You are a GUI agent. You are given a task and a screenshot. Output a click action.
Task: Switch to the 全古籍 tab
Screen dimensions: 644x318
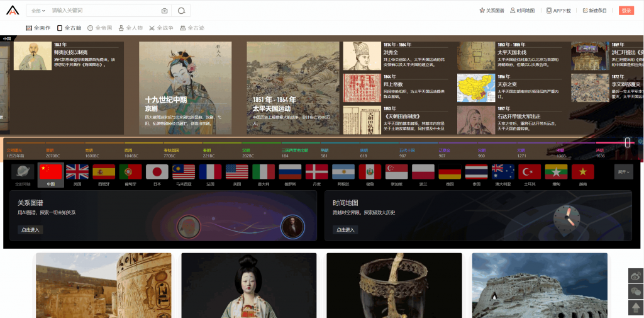(69, 28)
